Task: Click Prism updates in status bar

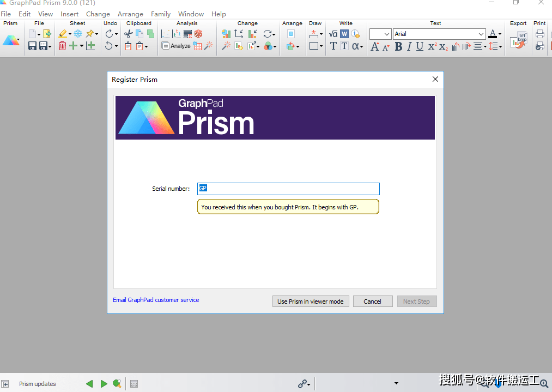Action: (37, 384)
